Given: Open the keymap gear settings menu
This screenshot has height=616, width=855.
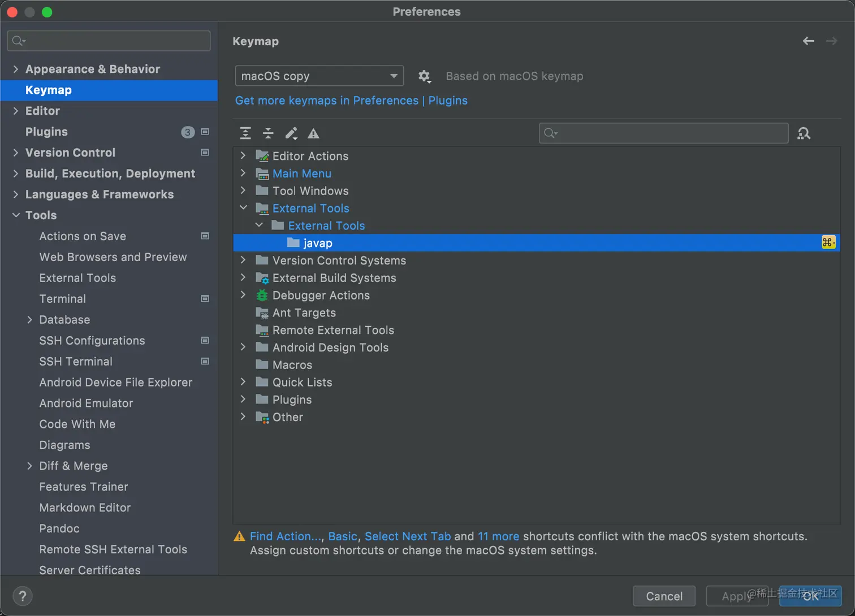Looking at the screenshot, I should pyautogui.click(x=424, y=76).
